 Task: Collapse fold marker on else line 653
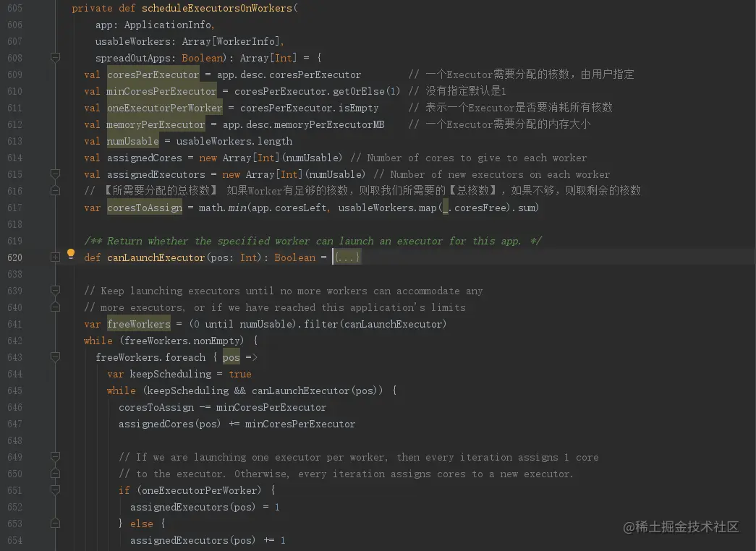[56, 524]
